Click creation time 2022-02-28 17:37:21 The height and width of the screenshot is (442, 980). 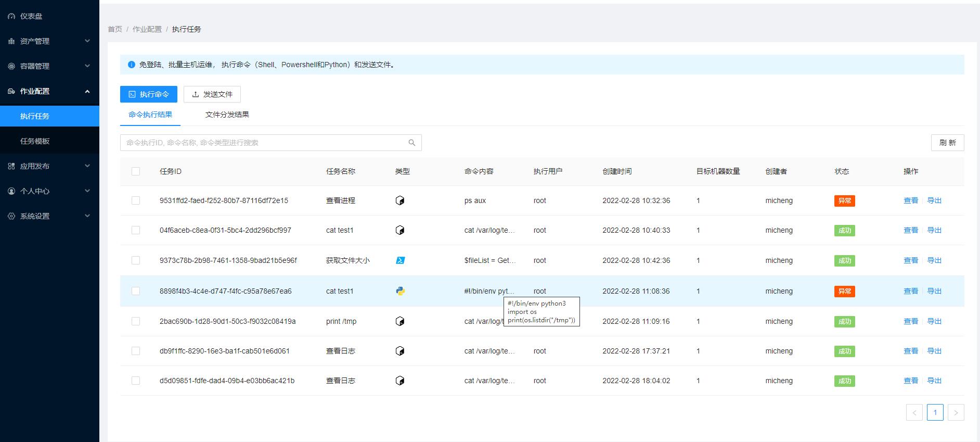tap(636, 351)
